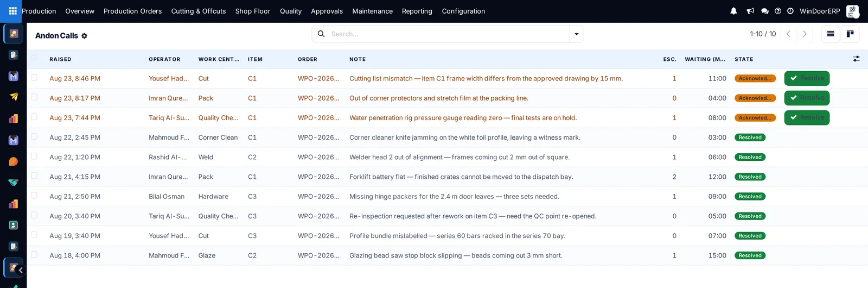868x288 pixels.
Task: Open the Maintenance menu
Action: [x=372, y=11]
